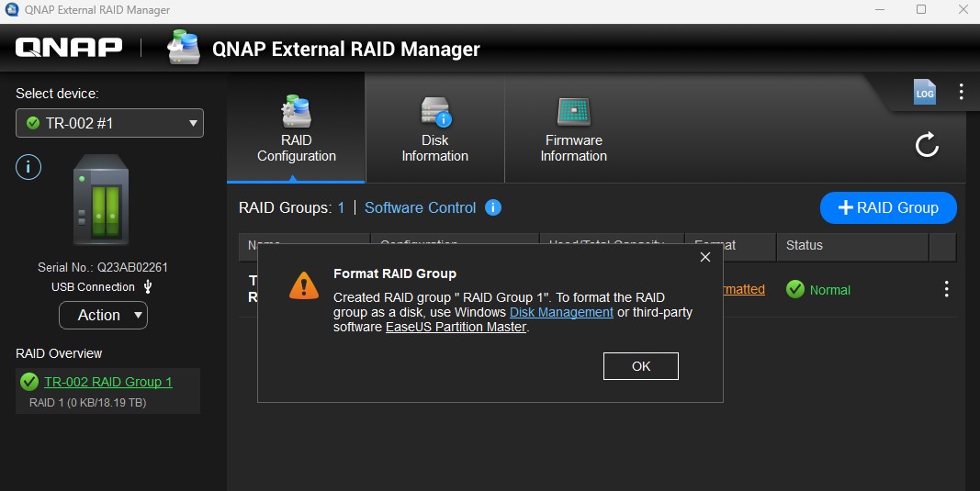Open the RAID group row three-dot menu
The image size is (980, 491).
point(946,288)
